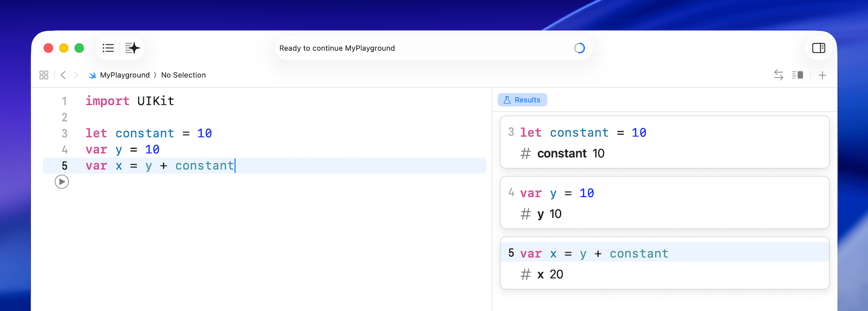The height and width of the screenshot is (311, 868).
Task: Toggle the inspector sidebar panel
Action: click(x=818, y=48)
